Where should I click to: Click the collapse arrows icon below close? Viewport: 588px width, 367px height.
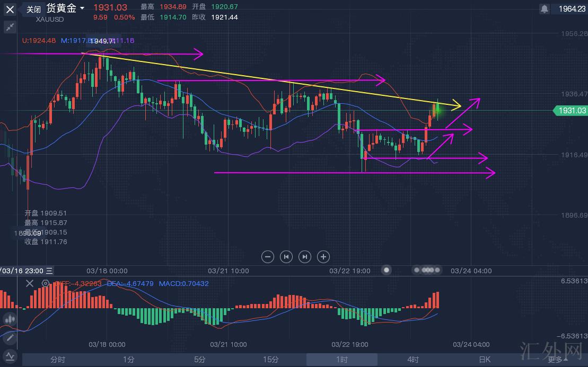pos(10,27)
